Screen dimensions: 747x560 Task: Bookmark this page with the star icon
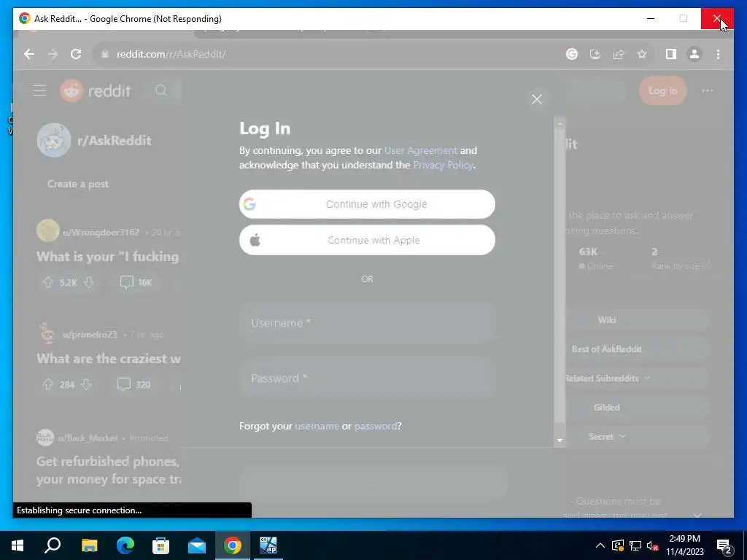(x=642, y=54)
